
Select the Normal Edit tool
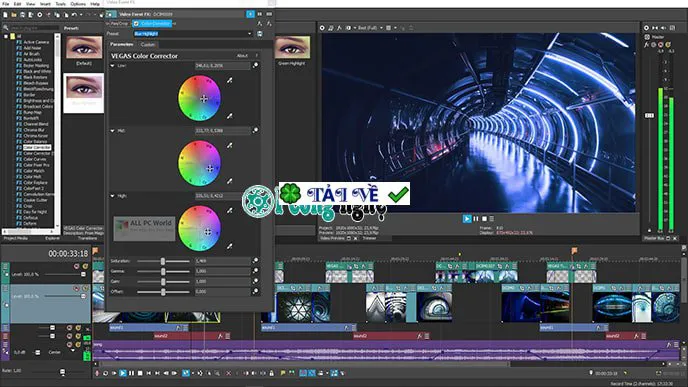(186, 373)
